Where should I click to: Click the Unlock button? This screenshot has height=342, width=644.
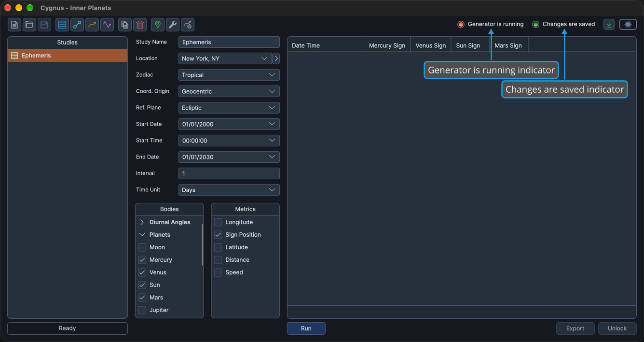[x=617, y=328]
